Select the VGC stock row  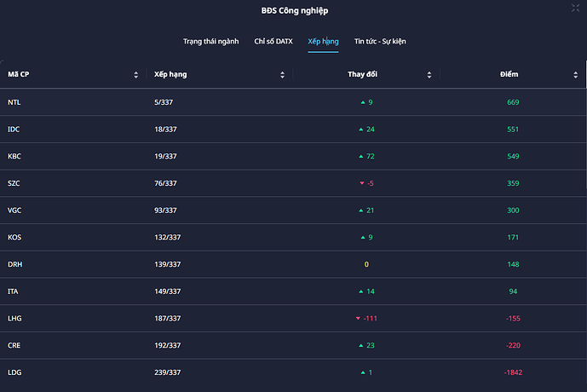(293, 210)
